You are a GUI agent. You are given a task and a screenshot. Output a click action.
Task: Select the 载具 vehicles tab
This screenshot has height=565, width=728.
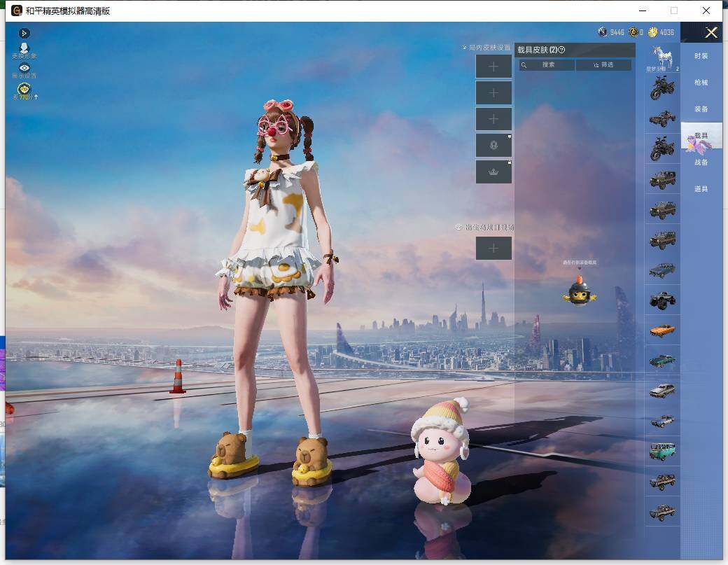click(701, 136)
